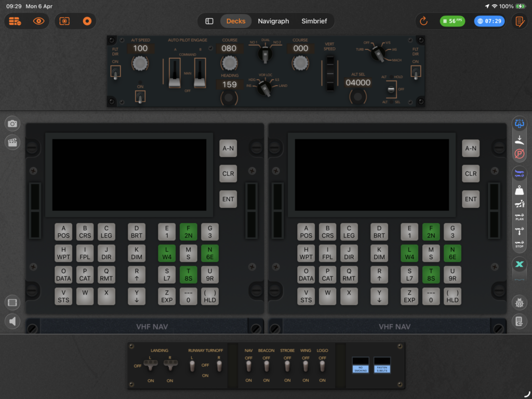
Task: Toggle the BEACON light switch
Action: 266,366
